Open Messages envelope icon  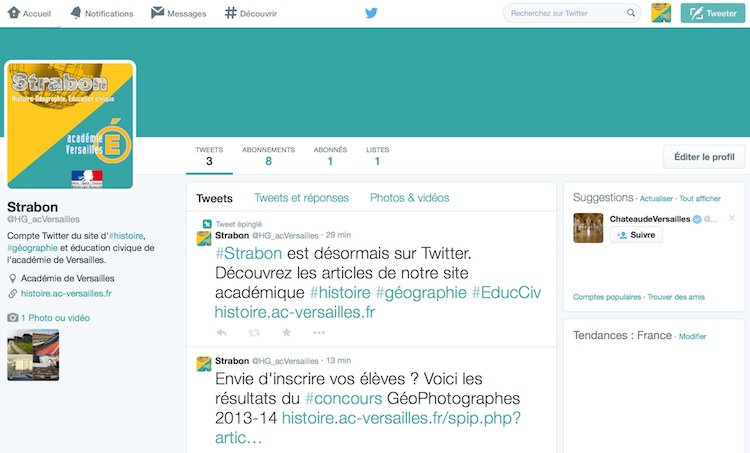point(157,13)
